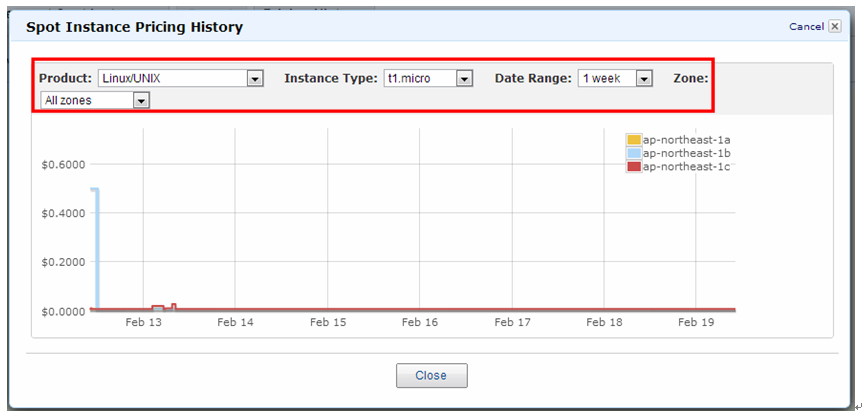Click the Date Range field label
867x417 pixels.
pos(533,79)
